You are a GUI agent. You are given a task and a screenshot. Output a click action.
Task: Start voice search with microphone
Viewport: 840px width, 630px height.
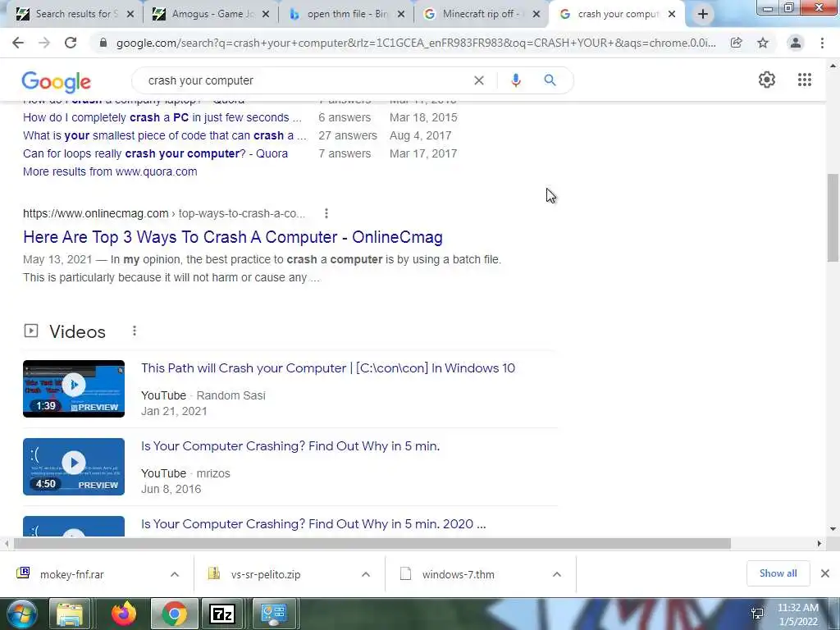pos(515,80)
